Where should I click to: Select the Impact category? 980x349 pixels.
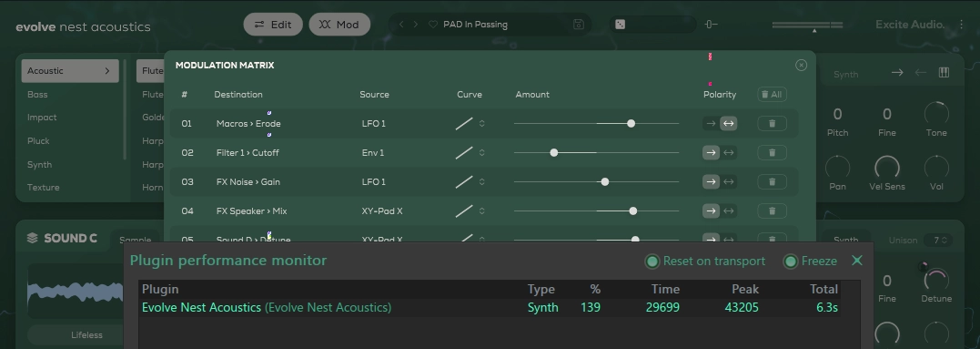(42, 118)
